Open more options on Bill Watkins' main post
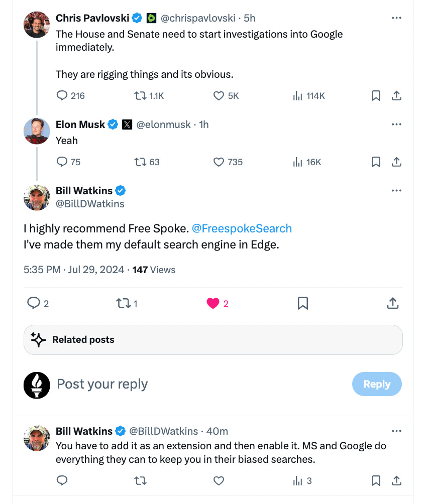The image size is (426, 504). pyautogui.click(x=396, y=191)
